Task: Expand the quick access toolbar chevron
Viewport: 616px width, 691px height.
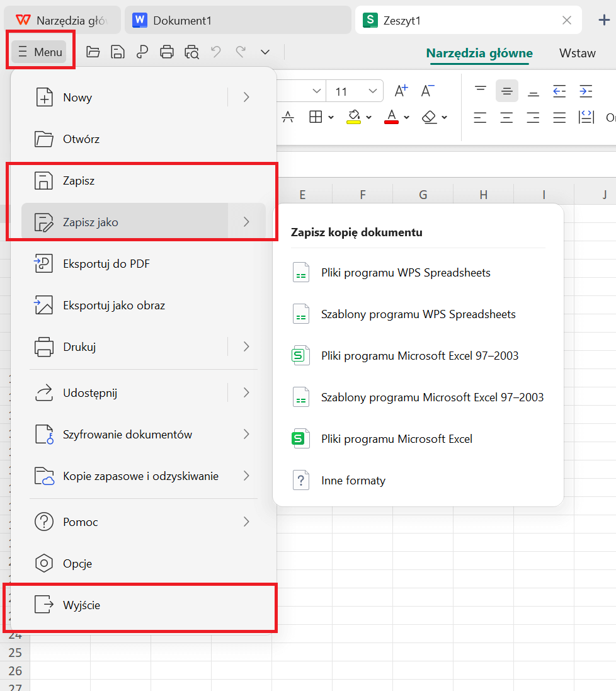Action: 265,52
